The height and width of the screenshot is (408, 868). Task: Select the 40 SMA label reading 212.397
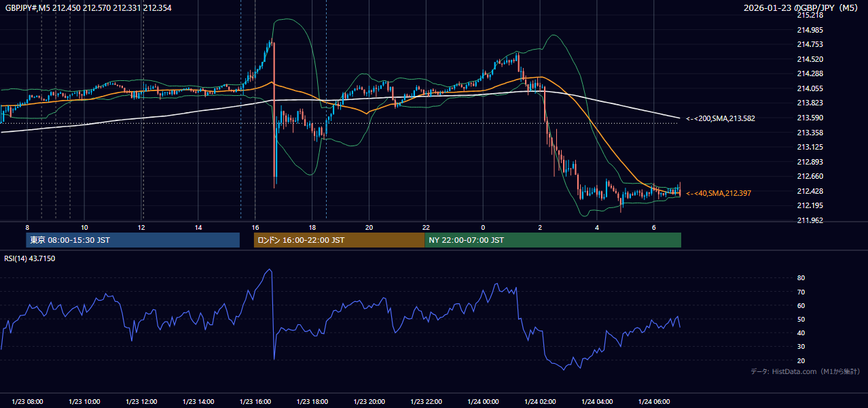[x=719, y=193]
